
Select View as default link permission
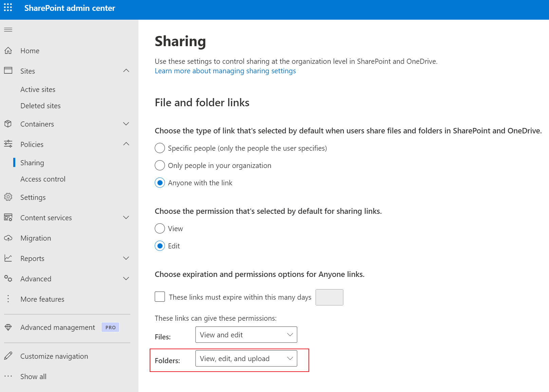coord(160,228)
